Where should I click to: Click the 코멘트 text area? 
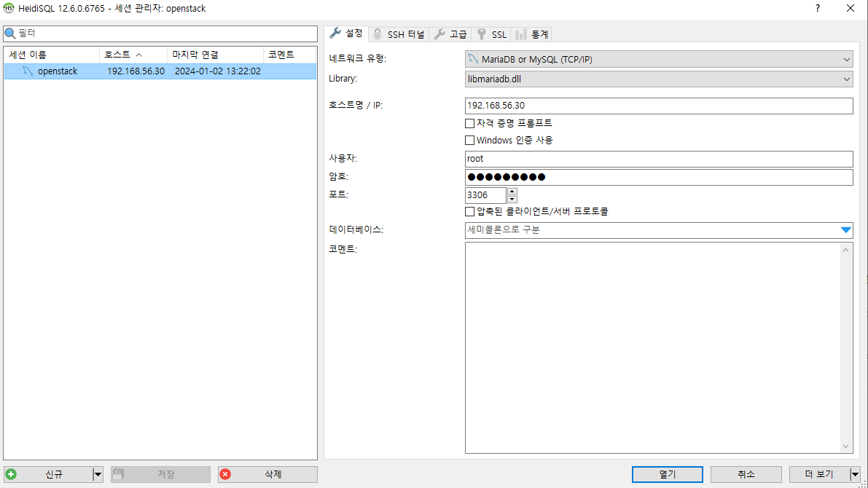pos(654,348)
